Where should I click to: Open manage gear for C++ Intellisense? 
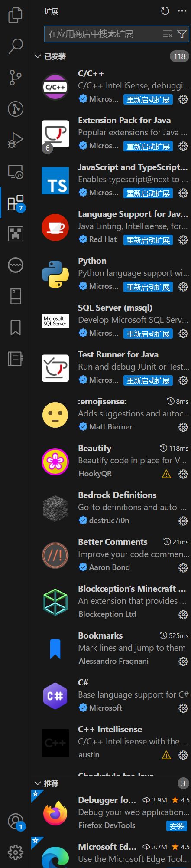click(x=183, y=755)
